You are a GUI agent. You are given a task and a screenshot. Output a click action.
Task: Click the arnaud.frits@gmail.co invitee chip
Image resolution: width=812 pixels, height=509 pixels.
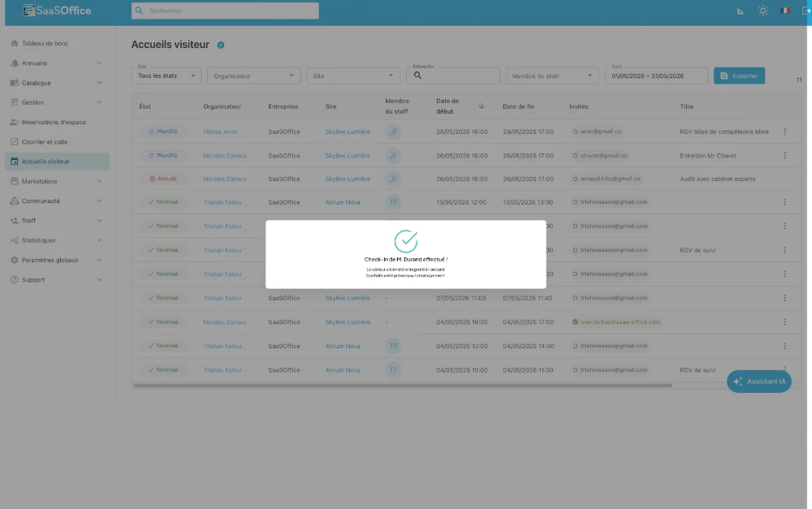607,179
